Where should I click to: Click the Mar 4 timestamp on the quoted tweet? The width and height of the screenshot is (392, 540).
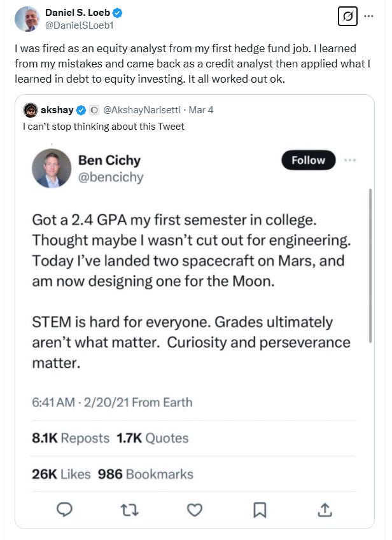tap(200, 110)
